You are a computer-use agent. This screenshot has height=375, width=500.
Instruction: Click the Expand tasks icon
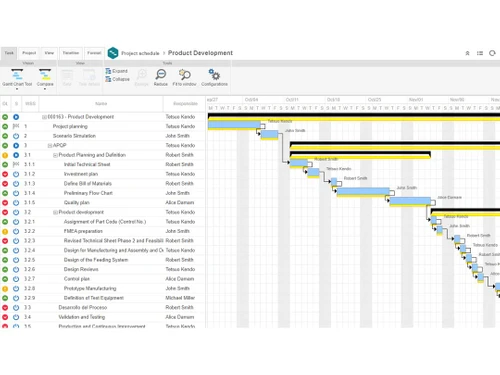pos(108,71)
